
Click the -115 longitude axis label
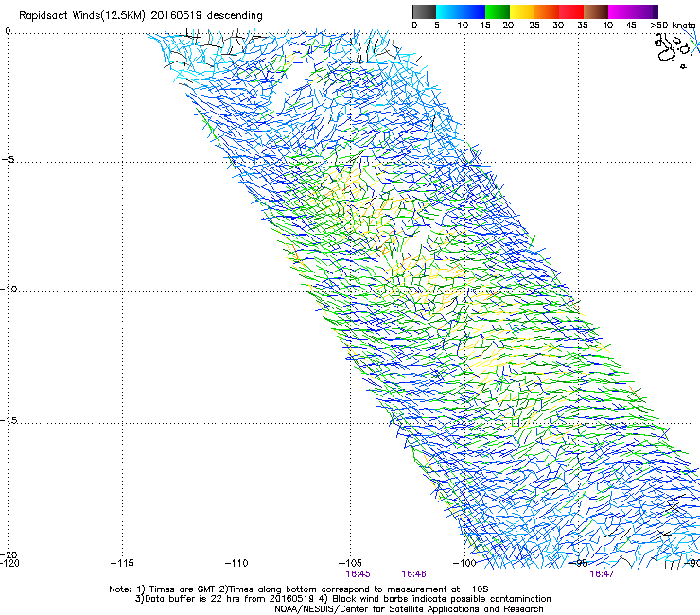coord(122,563)
